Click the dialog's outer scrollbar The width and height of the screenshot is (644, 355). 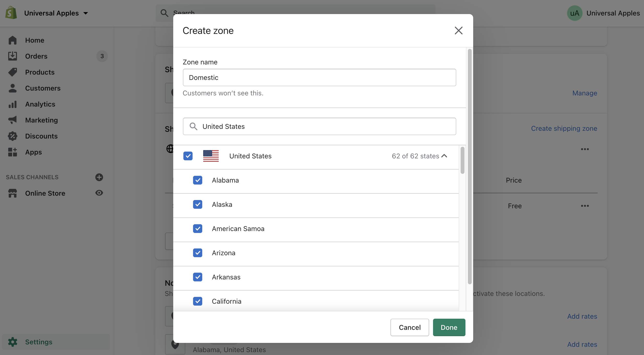(470, 167)
